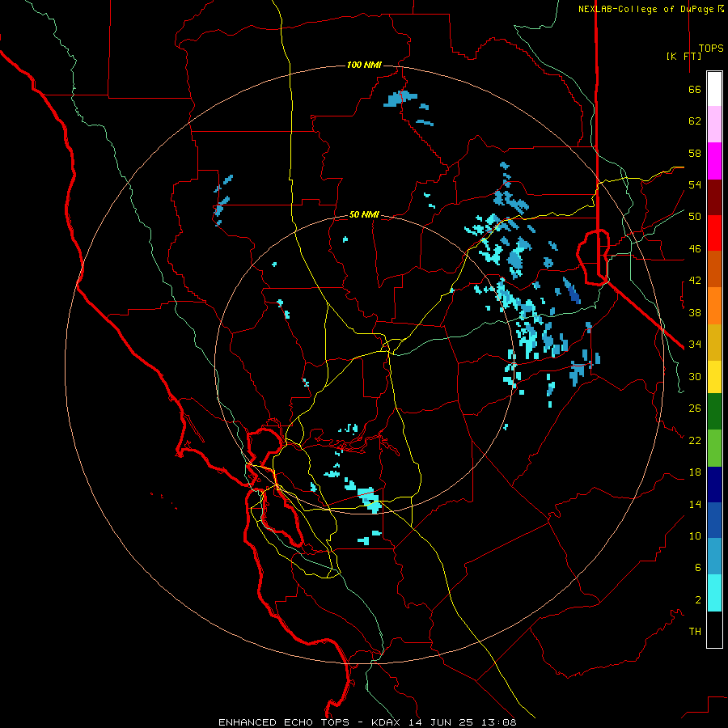This screenshot has height=728, width=728.
Task: Click the 66 legend value label
Action: pyautogui.click(x=695, y=89)
